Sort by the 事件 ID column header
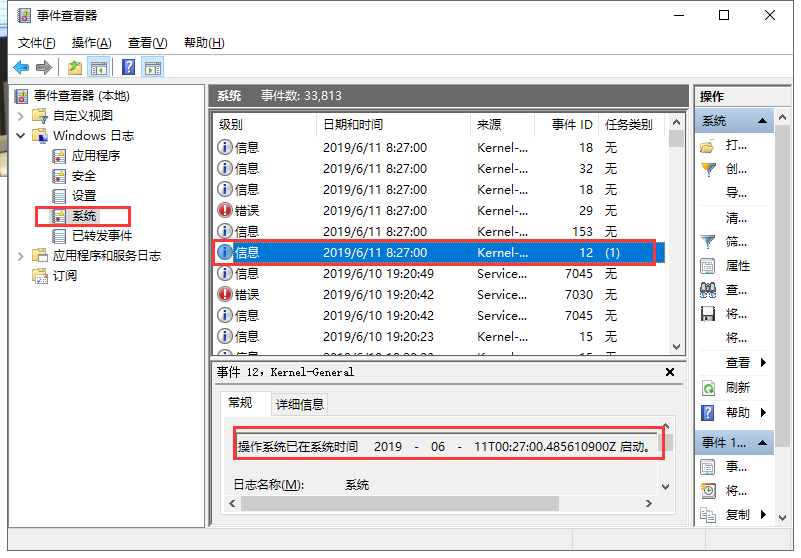The height and width of the screenshot is (558, 801). (x=567, y=125)
